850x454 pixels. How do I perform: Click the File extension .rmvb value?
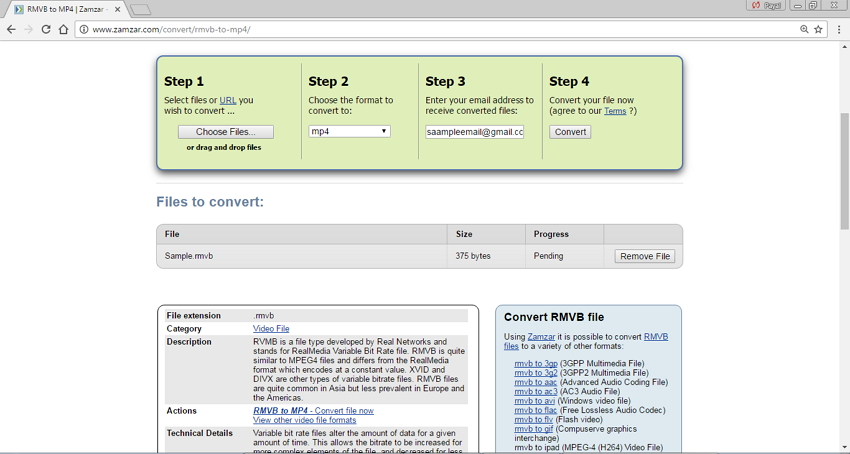coord(263,316)
